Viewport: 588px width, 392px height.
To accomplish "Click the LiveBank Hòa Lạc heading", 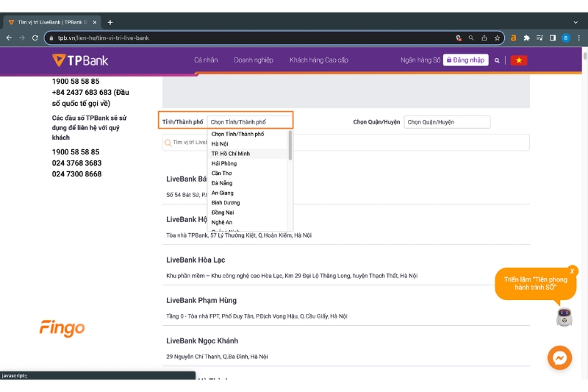I will coord(196,260).
